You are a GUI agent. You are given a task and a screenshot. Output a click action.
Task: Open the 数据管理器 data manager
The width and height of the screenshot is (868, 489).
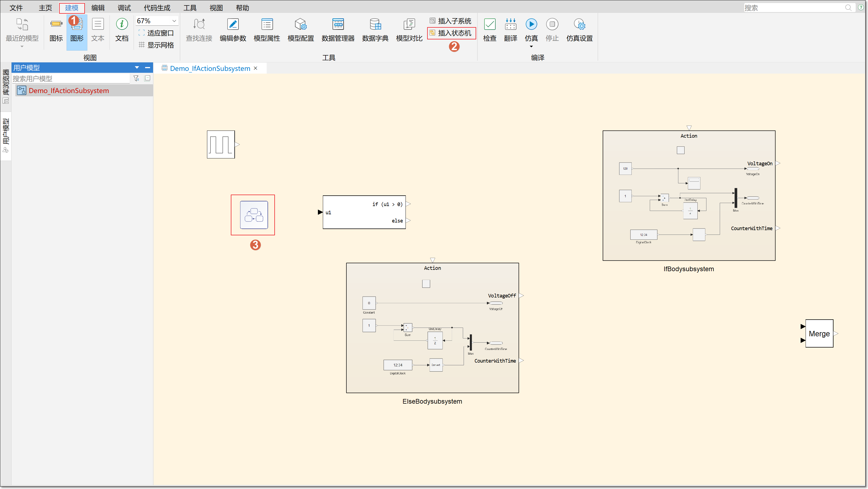point(338,25)
